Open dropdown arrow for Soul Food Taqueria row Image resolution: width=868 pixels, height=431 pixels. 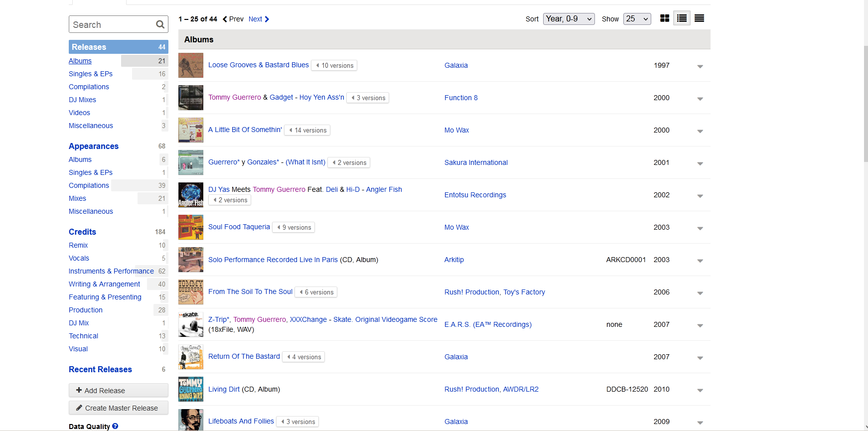tap(700, 228)
